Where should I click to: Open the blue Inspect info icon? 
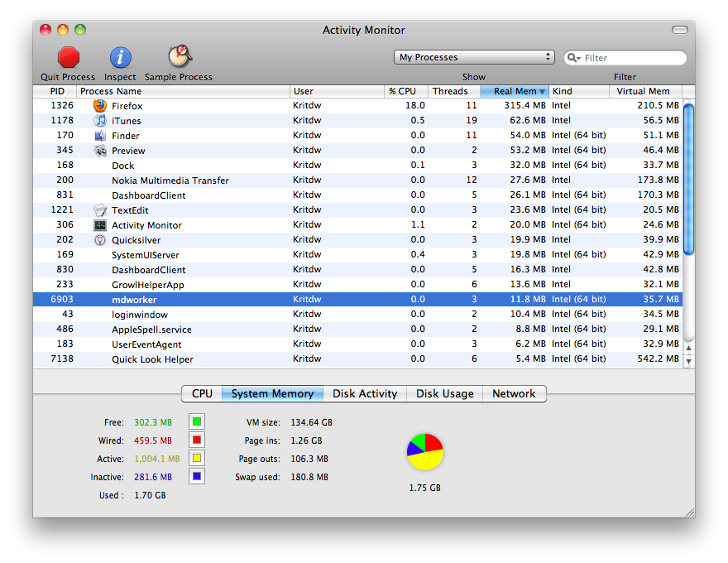(x=120, y=58)
